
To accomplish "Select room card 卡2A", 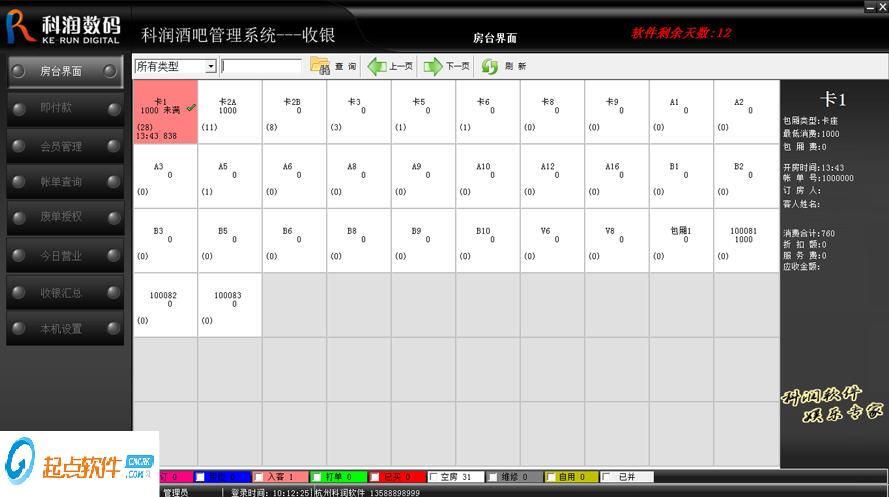I will pyautogui.click(x=230, y=112).
